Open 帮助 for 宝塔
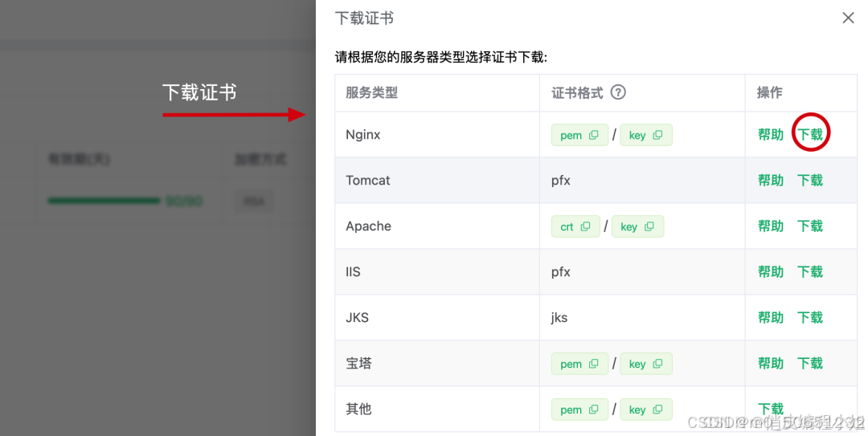 (771, 364)
